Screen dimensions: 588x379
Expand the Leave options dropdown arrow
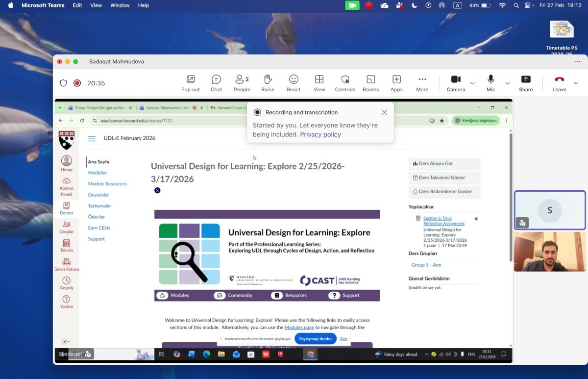coord(576,83)
